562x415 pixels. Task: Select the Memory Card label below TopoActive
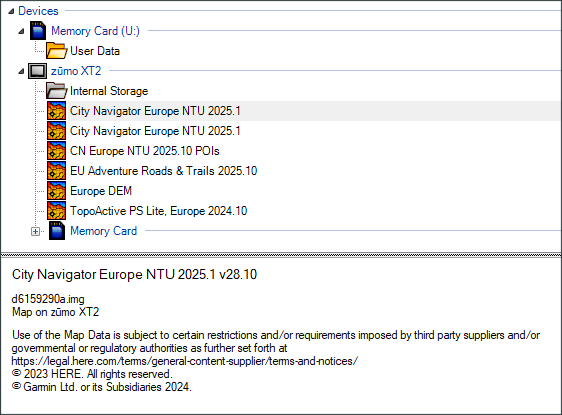(104, 231)
